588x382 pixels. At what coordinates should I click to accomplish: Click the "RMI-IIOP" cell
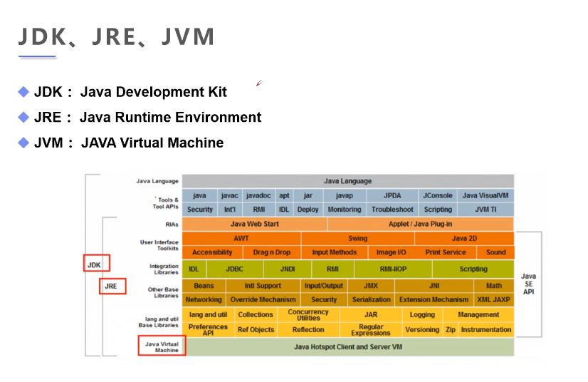click(393, 269)
